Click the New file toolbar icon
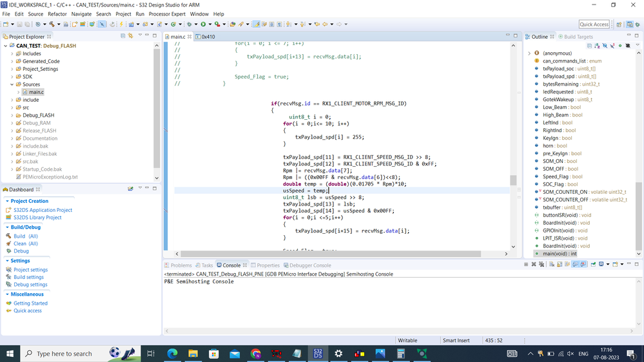Screen dimensions: 644x362 point(6,24)
